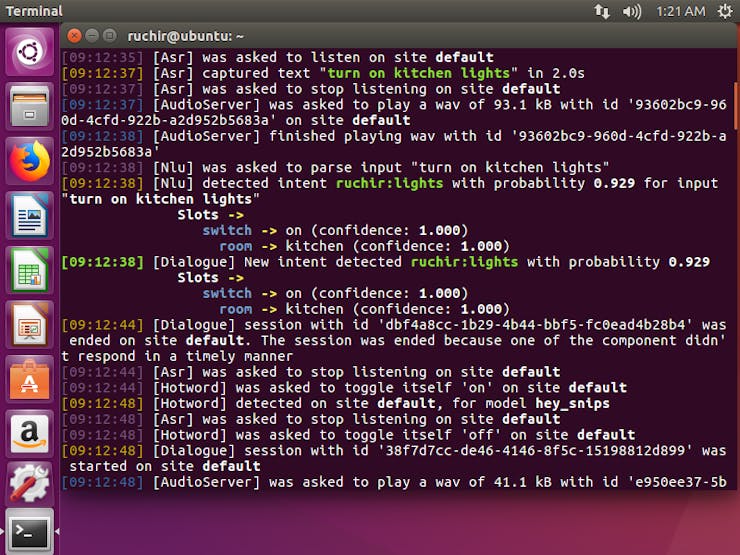The height and width of the screenshot is (555, 740).
Task: Click "[Nlu] was asked to parse input" line
Action: 335,168
